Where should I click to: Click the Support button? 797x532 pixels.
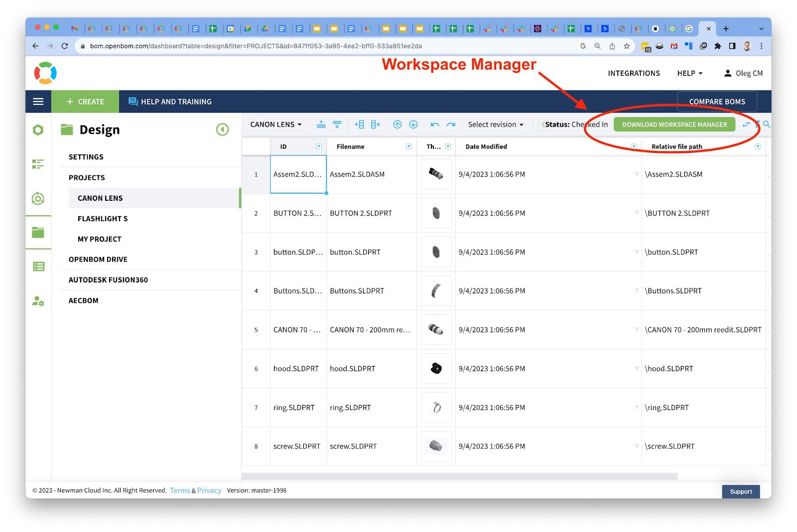(741, 492)
